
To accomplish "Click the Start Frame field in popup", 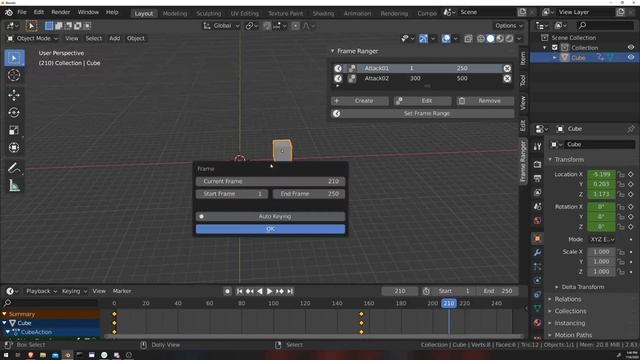I will tap(232, 194).
